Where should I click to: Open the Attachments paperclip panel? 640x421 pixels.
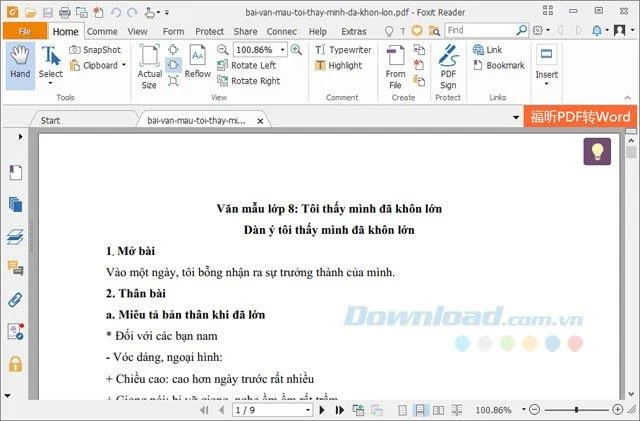pos(15,300)
